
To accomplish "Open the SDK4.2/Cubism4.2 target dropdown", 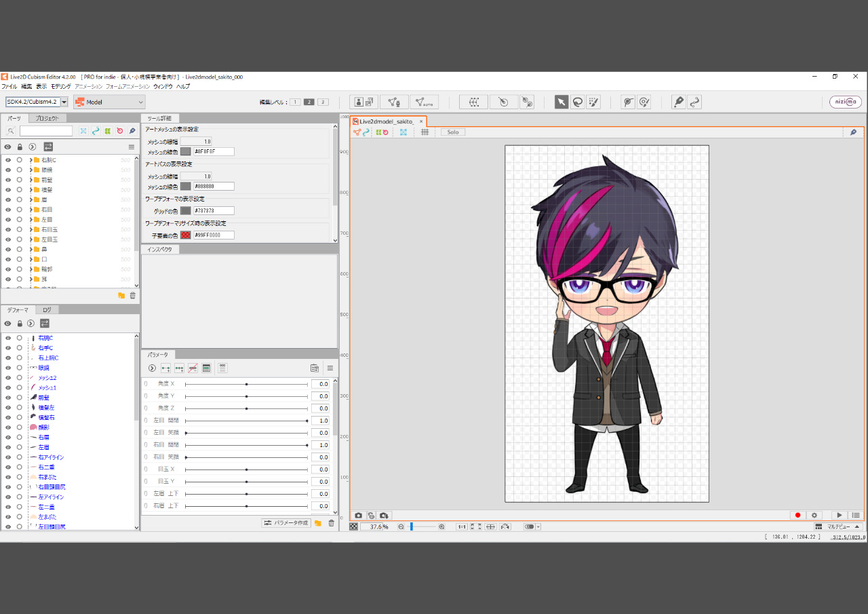I will coord(37,102).
